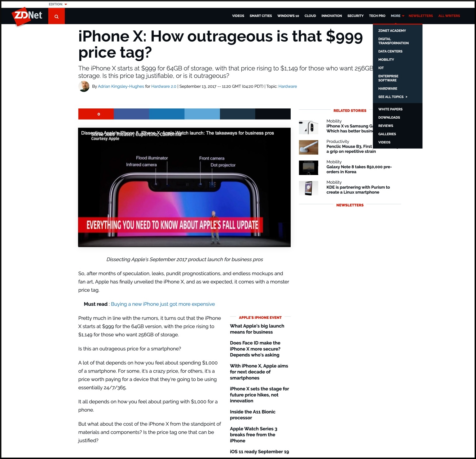Screen dimensions: 476x459
Task: Open KDE Purism Linux smartphone story
Action: pos(358,190)
